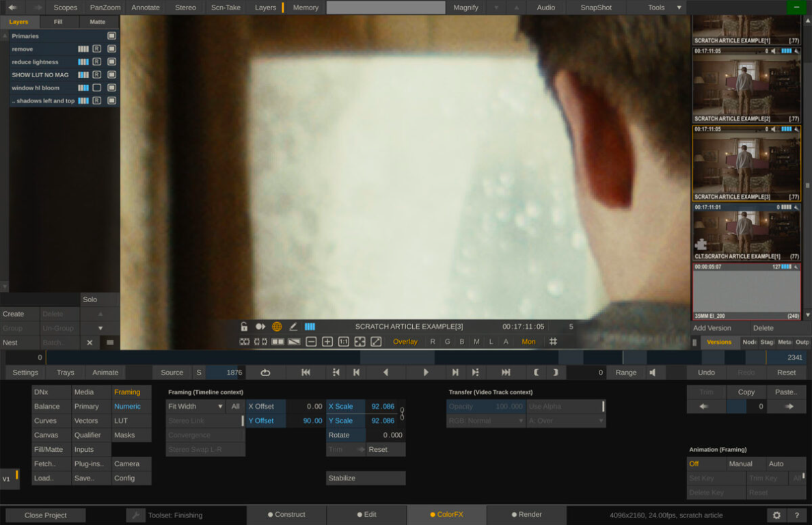Open the Tools dropdown arrow

[679, 8]
